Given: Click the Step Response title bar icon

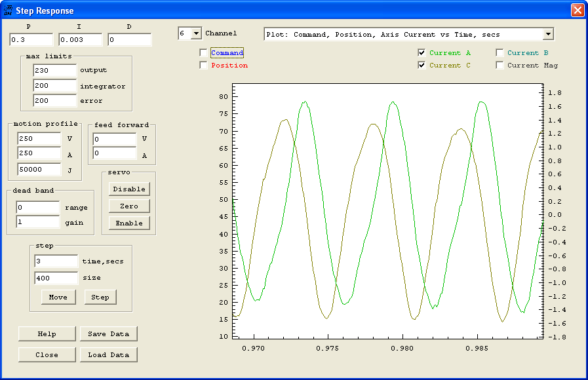Looking at the screenshot, I should (x=8, y=10).
